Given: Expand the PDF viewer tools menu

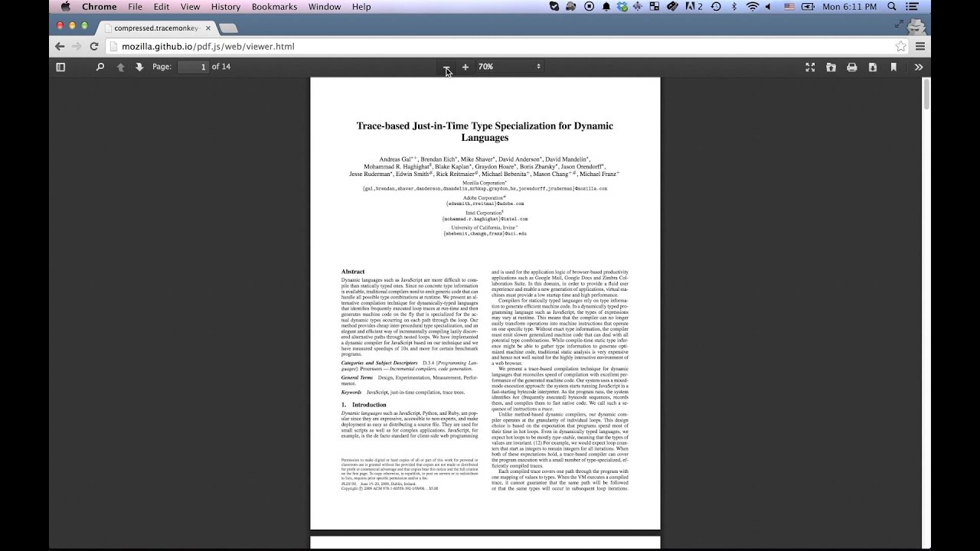Looking at the screenshot, I should click(919, 67).
